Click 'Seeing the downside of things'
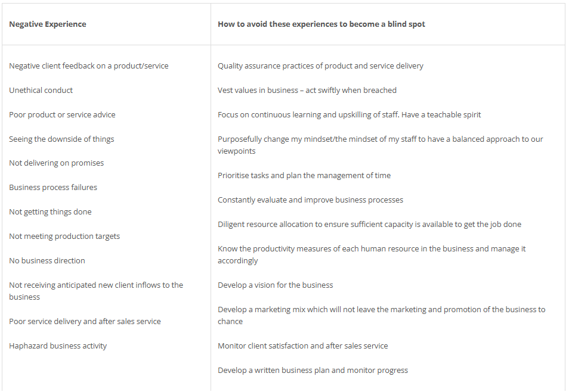566x392 pixels. click(61, 139)
